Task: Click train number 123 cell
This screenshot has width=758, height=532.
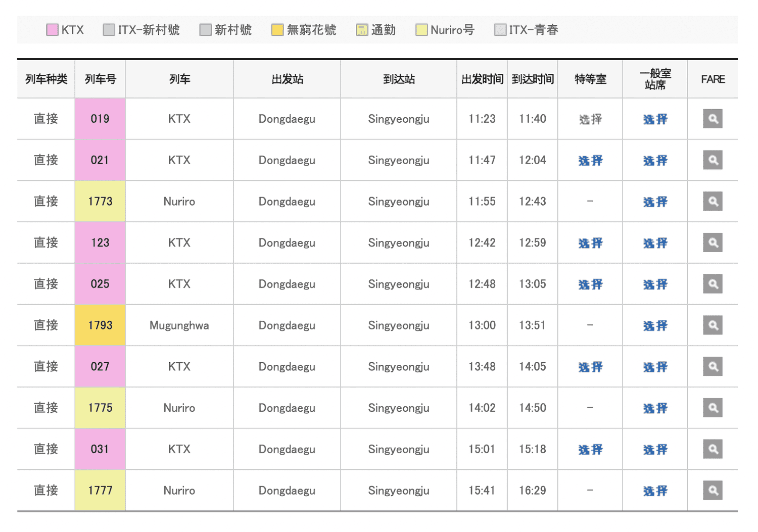Action: point(100,243)
